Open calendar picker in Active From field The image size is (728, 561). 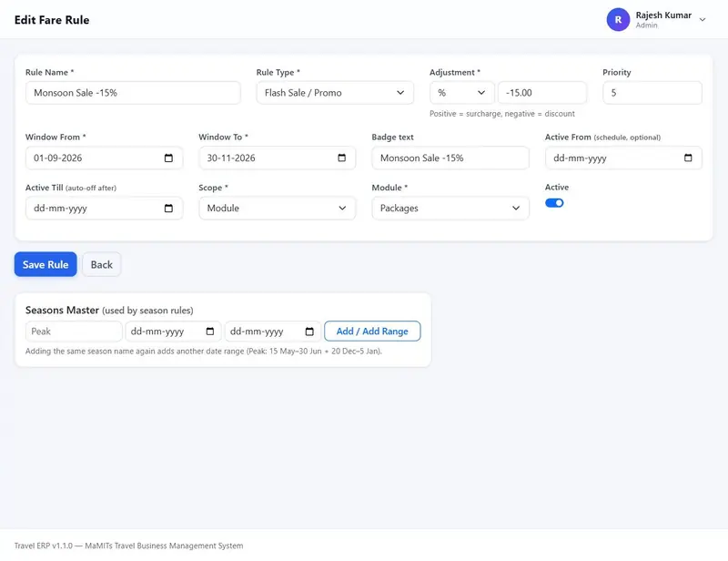(688, 158)
